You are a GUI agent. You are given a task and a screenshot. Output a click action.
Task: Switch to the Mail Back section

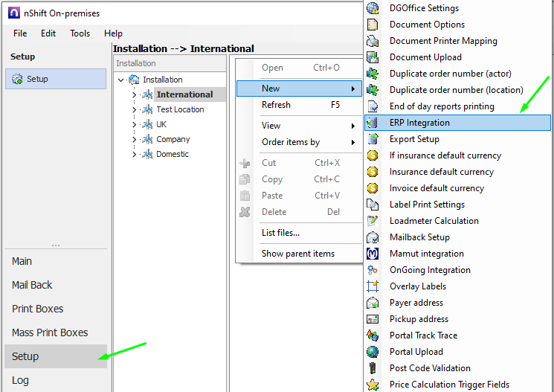point(56,285)
